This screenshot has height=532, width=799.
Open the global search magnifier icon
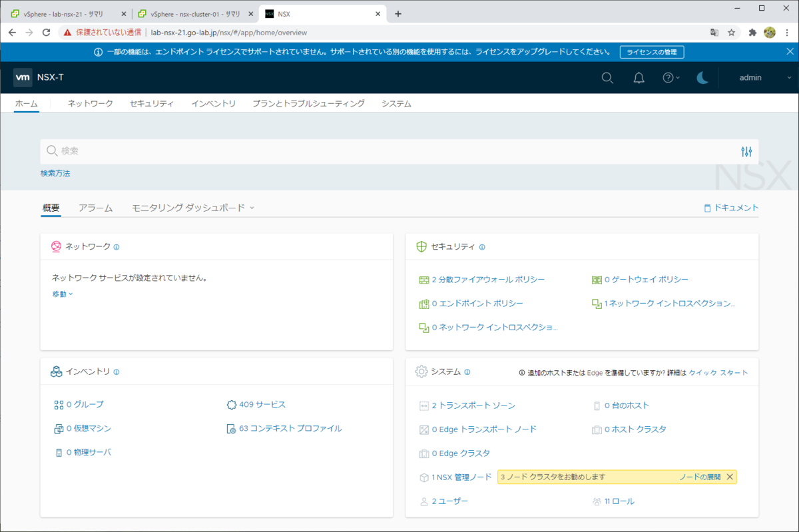tap(607, 77)
